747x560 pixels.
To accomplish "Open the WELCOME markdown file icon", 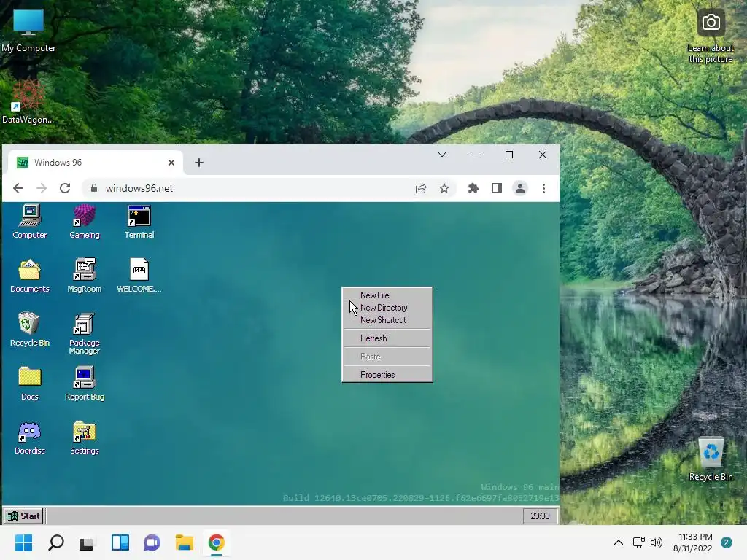I will click(x=139, y=275).
